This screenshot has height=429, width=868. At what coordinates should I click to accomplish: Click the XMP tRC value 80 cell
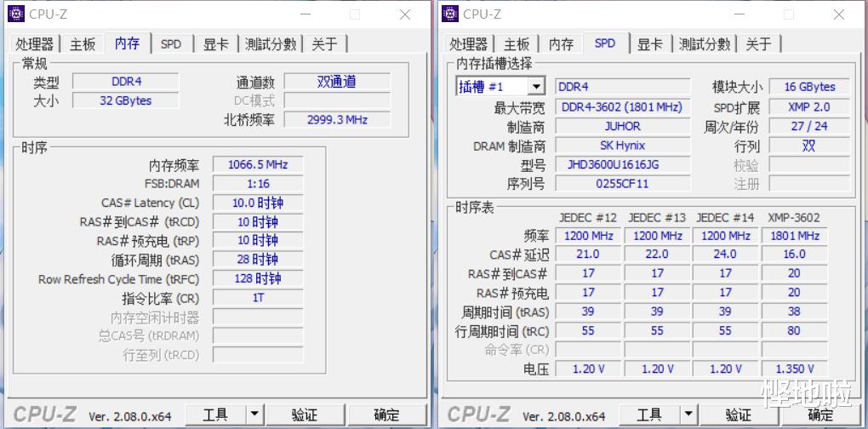pos(794,330)
